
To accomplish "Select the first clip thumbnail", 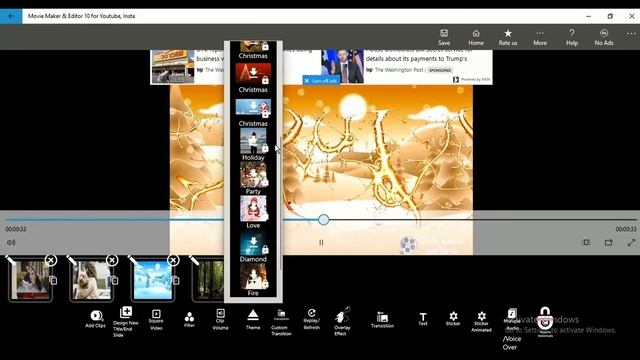I will (30, 281).
